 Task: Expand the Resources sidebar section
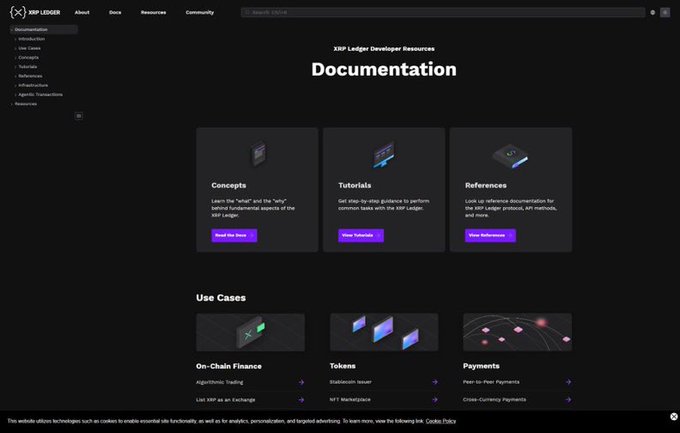(26, 104)
